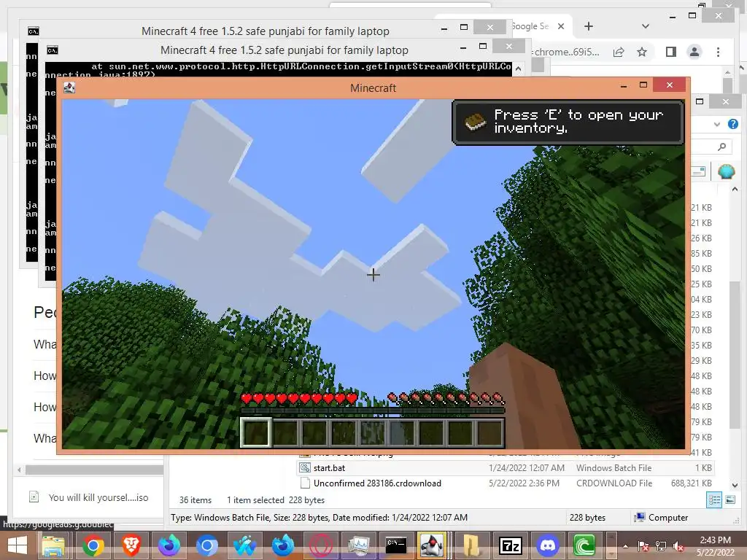Click the 688,321 KB size cell

point(692,483)
